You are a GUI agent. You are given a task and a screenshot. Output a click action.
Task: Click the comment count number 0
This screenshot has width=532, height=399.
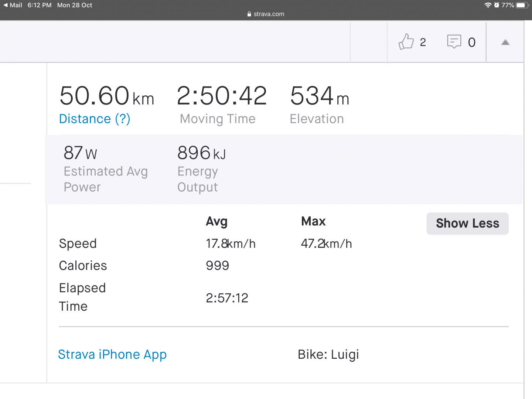[x=472, y=42]
